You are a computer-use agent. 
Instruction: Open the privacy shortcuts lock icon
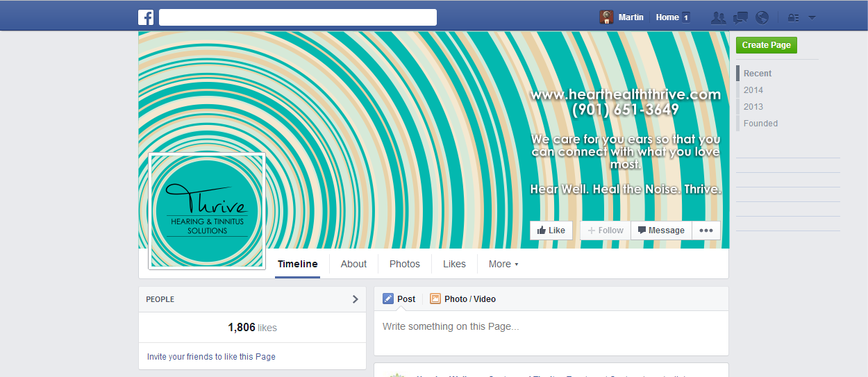pyautogui.click(x=793, y=17)
